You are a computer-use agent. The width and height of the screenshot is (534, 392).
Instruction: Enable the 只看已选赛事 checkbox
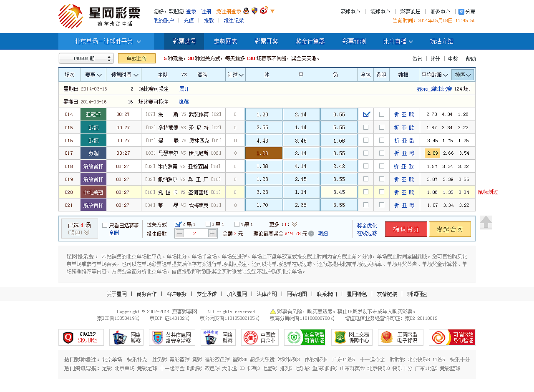point(104,226)
